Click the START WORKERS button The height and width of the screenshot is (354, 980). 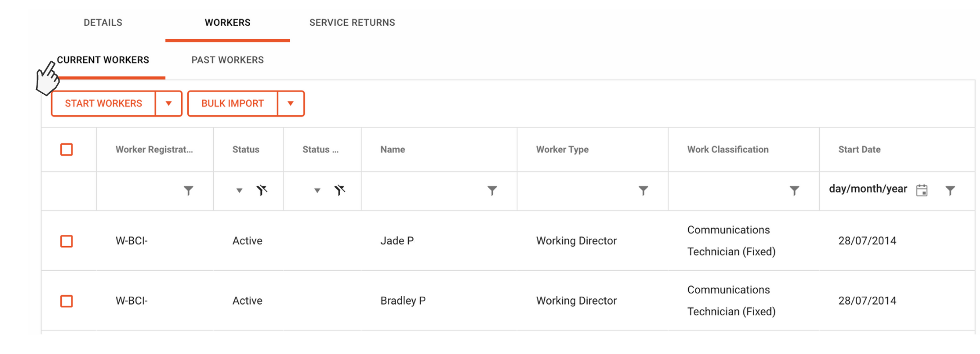click(x=103, y=103)
